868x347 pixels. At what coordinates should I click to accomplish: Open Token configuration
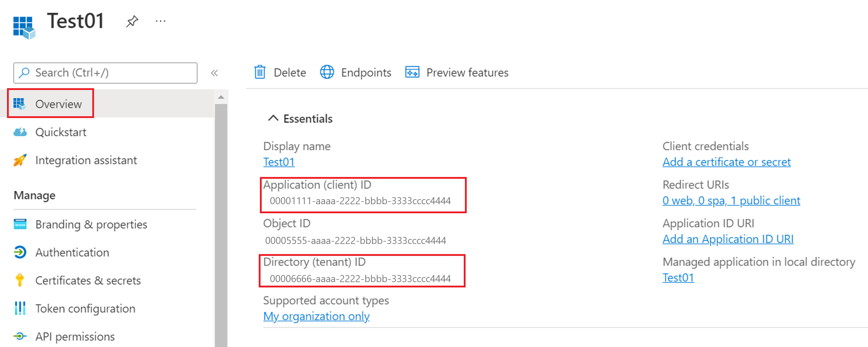(x=85, y=309)
